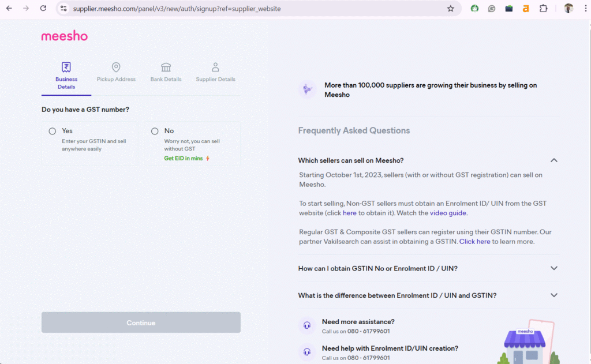Viewport: 591px width, 364px height.
Task: Click the Continue button
Action: click(x=141, y=322)
